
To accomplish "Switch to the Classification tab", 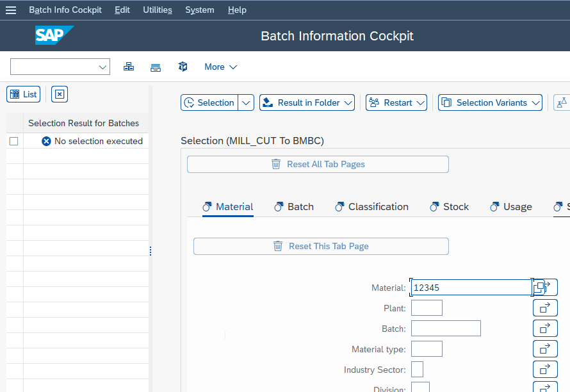I will coord(371,207).
